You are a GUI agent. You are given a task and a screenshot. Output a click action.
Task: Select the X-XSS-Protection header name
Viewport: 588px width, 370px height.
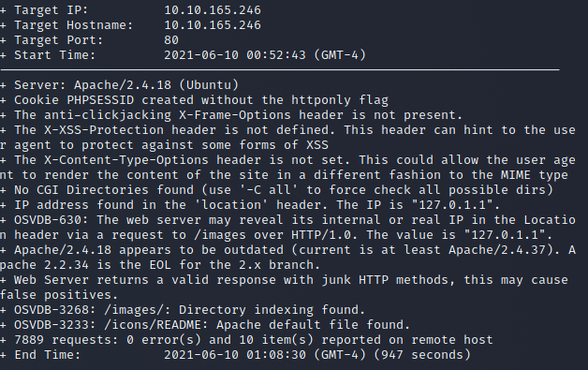pos(104,130)
